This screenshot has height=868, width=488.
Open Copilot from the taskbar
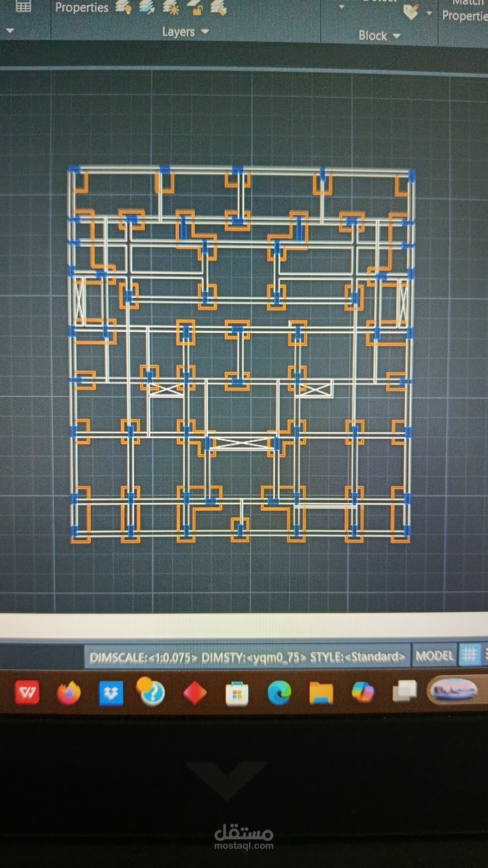(x=363, y=692)
